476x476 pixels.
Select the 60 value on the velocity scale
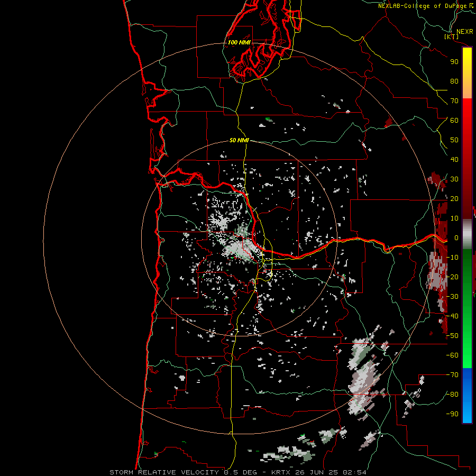[454, 121]
